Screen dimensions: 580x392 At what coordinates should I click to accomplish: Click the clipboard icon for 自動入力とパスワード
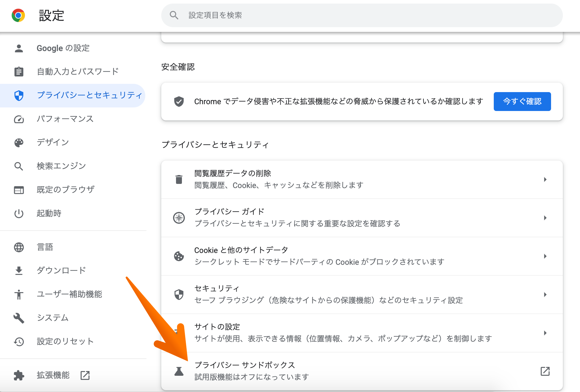click(x=19, y=71)
